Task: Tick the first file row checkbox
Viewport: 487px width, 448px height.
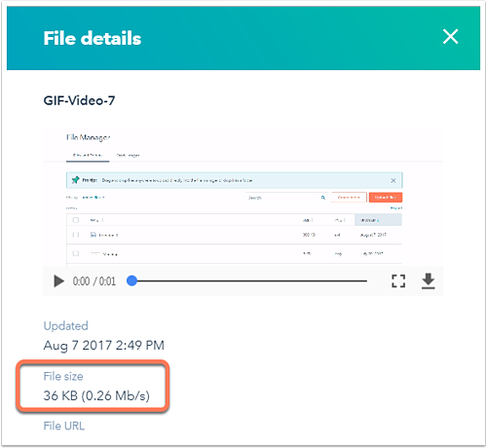Action: tap(76, 235)
